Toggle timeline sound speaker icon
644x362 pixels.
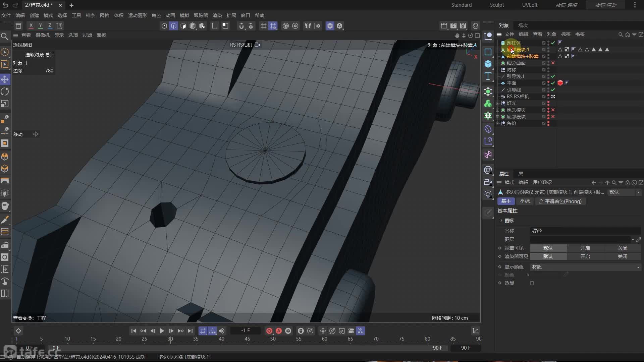222,331
